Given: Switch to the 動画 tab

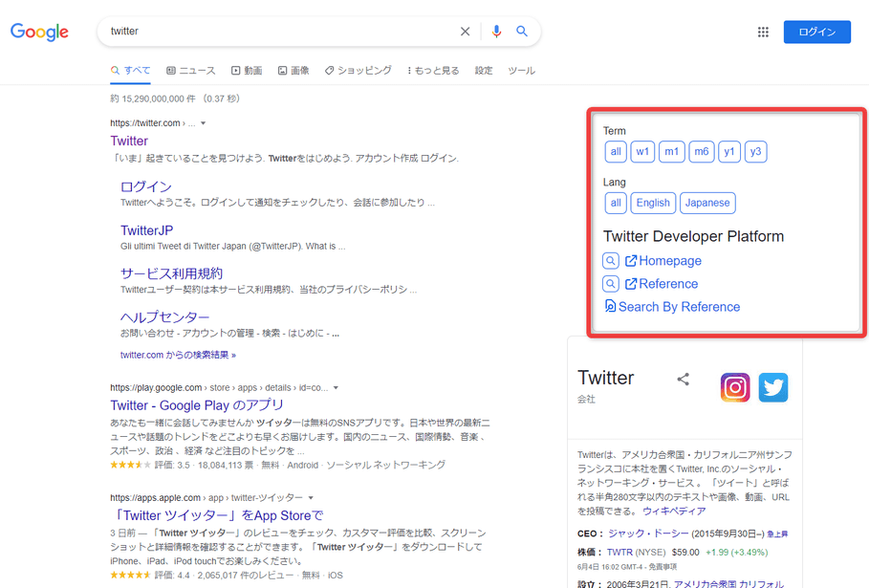Looking at the screenshot, I should point(247,71).
